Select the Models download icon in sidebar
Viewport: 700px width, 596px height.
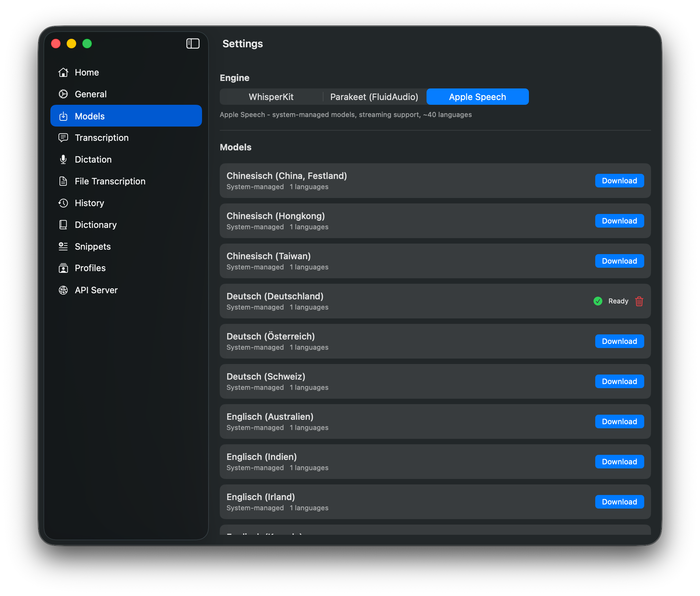[63, 116]
